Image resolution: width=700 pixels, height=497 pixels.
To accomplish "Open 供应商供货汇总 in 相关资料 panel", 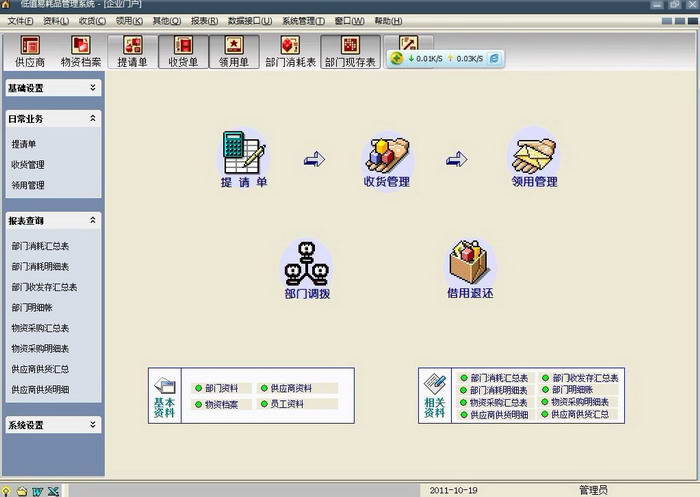I will click(580, 414).
